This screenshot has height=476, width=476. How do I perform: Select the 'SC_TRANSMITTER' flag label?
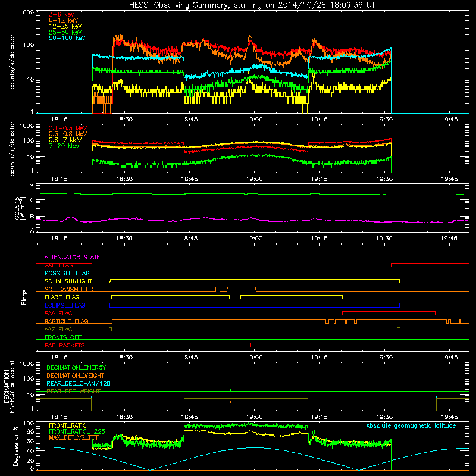coord(69,289)
